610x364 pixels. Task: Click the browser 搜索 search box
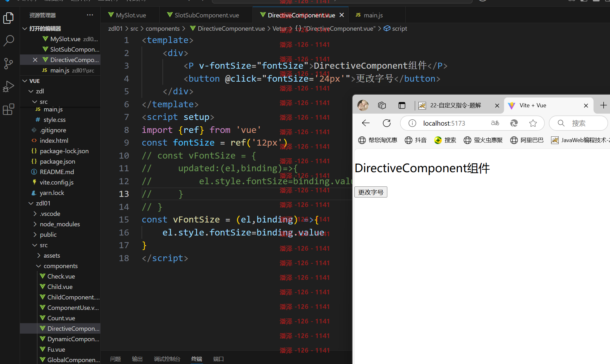[579, 123]
